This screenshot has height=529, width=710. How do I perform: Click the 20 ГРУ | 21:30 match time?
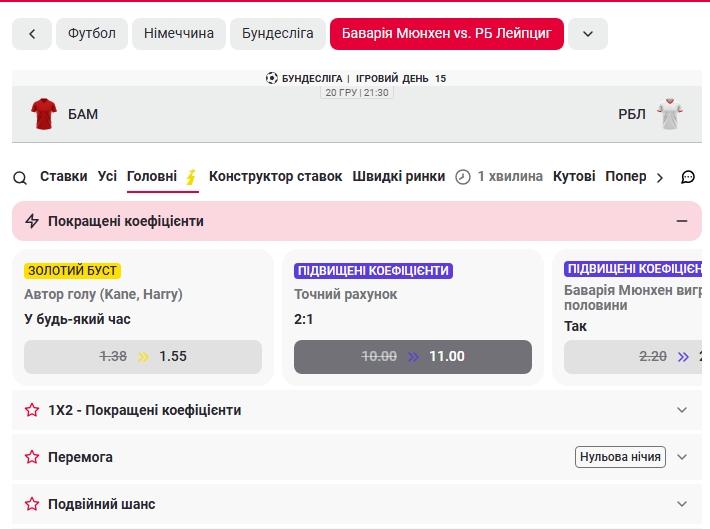(357, 92)
